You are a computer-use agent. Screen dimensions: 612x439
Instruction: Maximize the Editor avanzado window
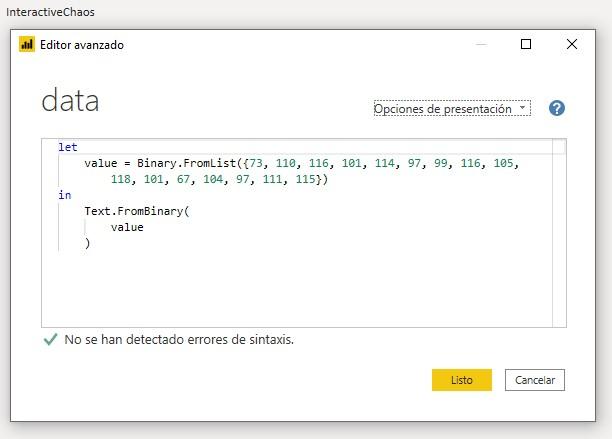point(526,44)
